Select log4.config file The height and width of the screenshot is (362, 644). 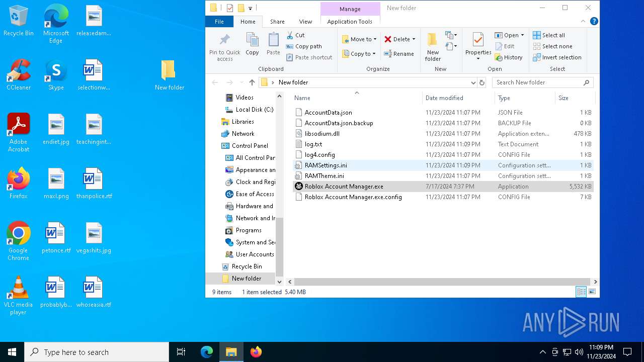point(443,155)
